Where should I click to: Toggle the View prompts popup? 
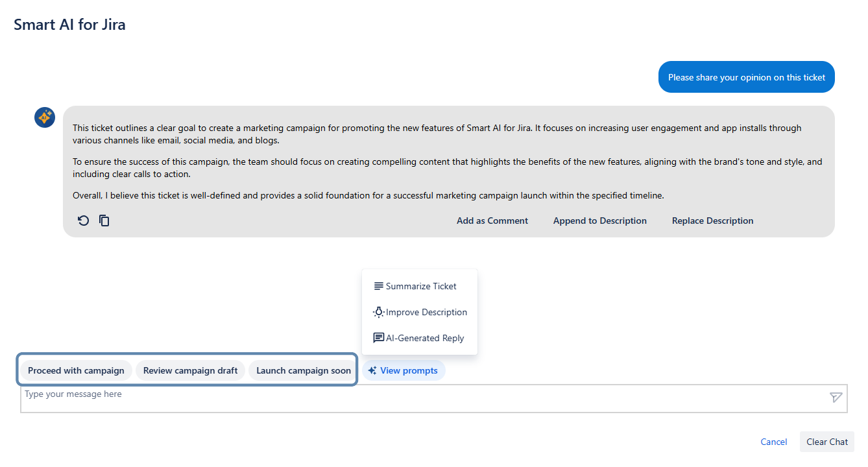404,371
